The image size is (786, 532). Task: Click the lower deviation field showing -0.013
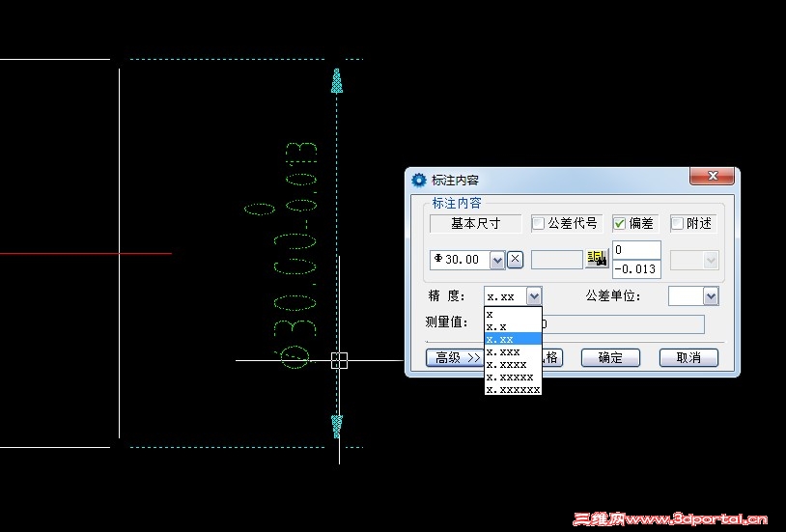click(636, 269)
